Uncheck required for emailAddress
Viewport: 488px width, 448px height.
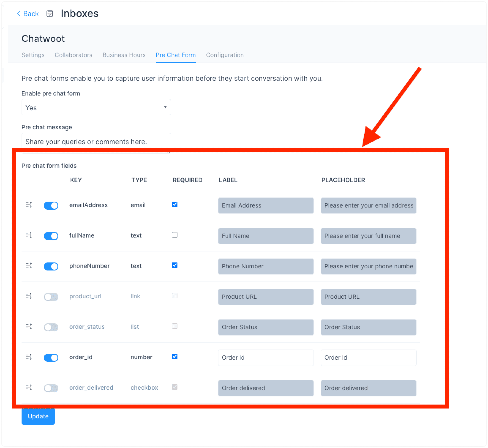point(175,205)
